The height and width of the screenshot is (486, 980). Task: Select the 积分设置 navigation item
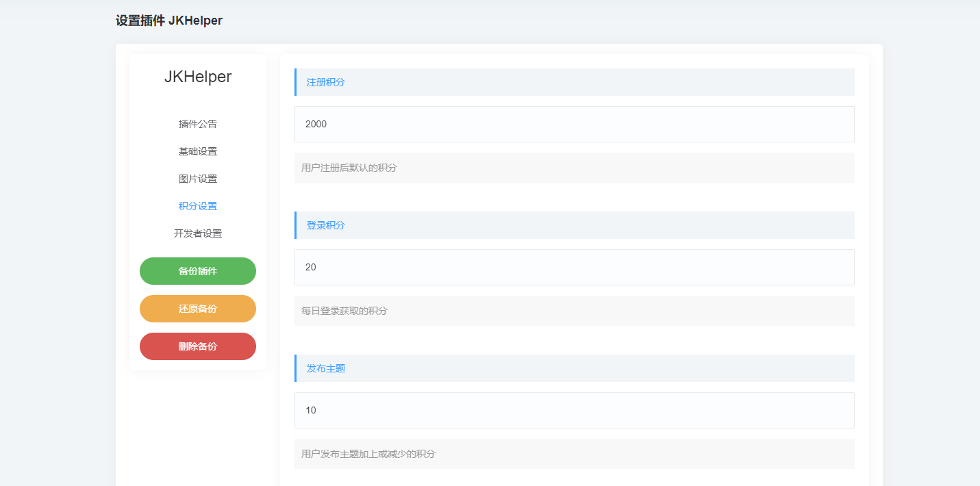point(198,206)
